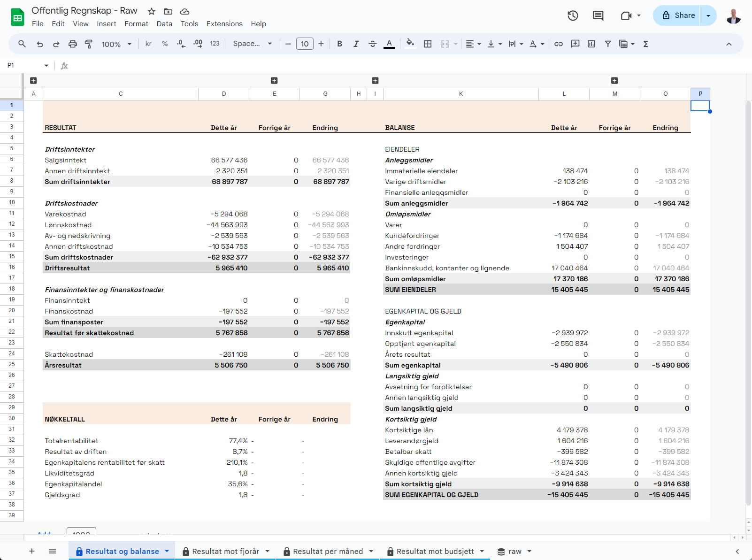Toggle italic formatting
Viewport: 752px width, 560px height.
(x=356, y=44)
